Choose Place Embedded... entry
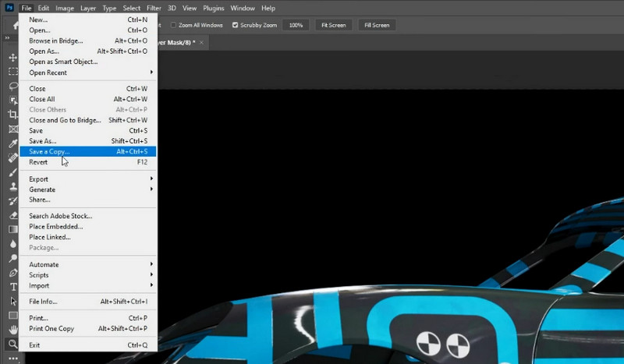This screenshot has height=364, width=624. coord(88,226)
